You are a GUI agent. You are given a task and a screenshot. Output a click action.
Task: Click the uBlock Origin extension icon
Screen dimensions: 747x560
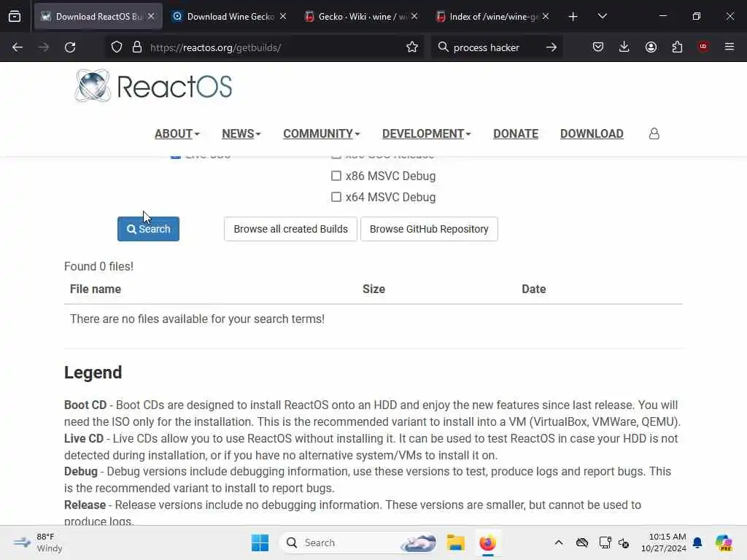click(x=703, y=47)
